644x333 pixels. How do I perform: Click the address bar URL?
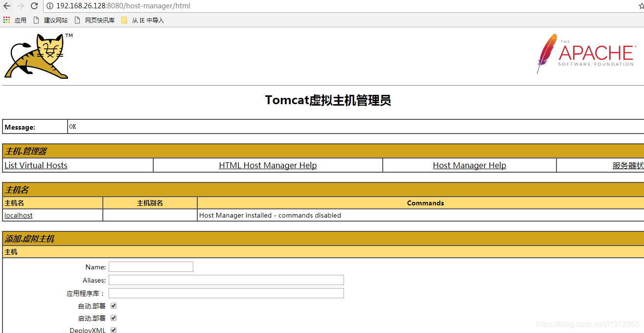coord(123,6)
